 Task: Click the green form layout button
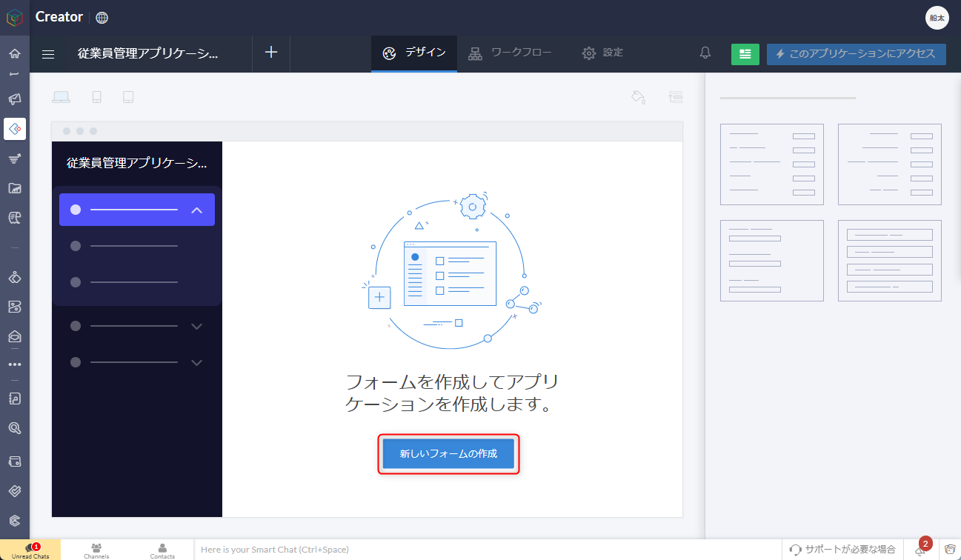745,54
